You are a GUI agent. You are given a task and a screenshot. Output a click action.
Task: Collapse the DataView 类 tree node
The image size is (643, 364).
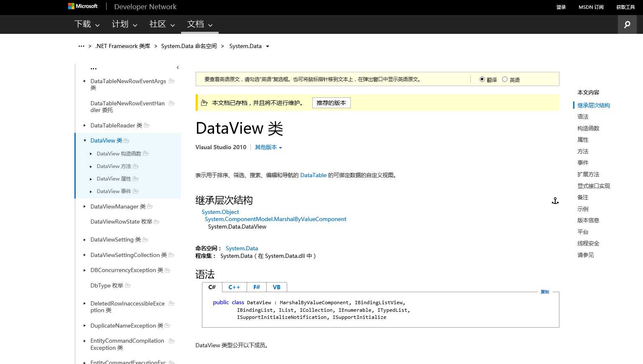(x=85, y=140)
